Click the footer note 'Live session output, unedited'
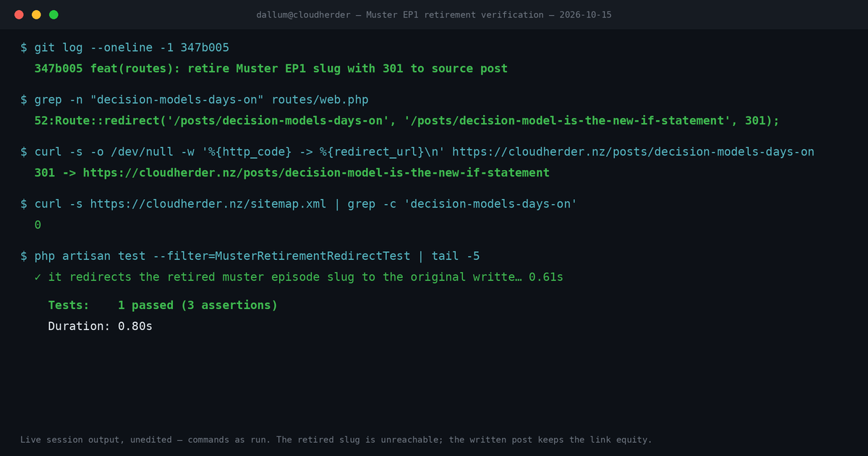The width and height of the screenshot is (868, 456). [336, 439]
